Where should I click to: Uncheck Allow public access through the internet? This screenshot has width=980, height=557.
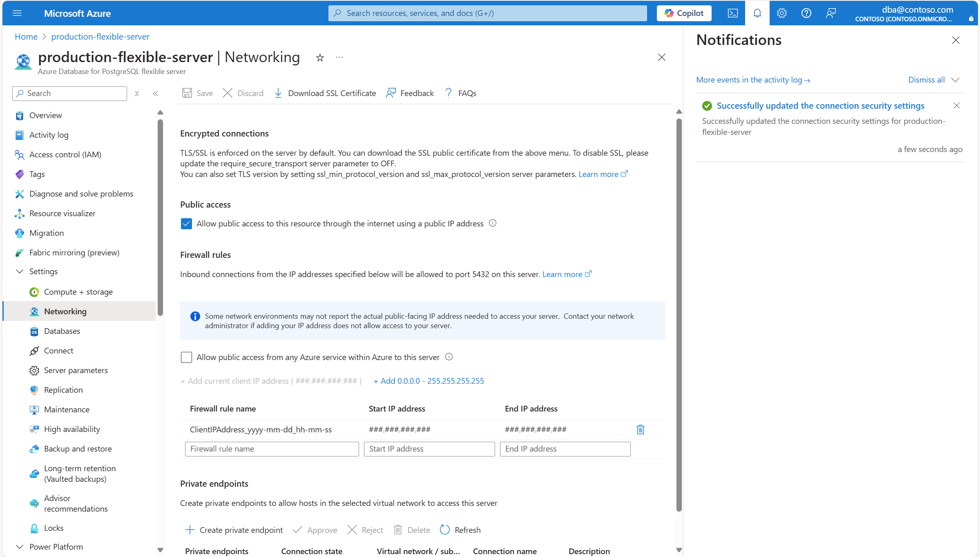point(186,224)
